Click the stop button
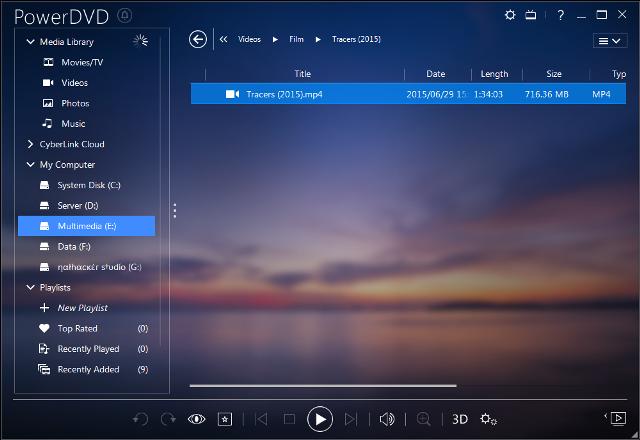The height and width of the screenshot is (440, 640). [x=289, y=419]
